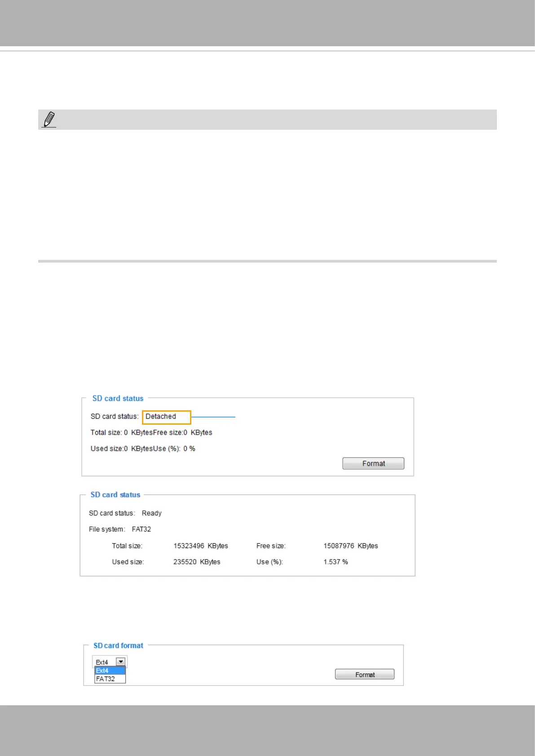The image size is (535, 756).
Task: Click the heading above the Ready status
Action: tap(115, 495)
